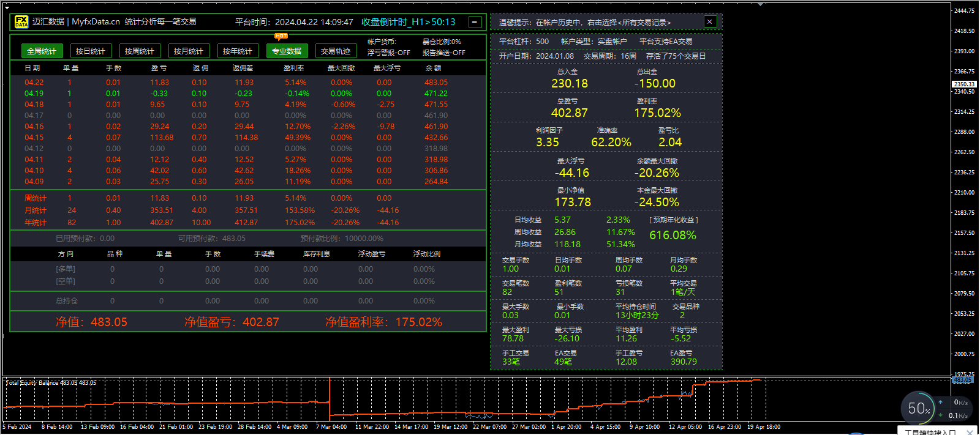The image size is (980, 435).
Task: Select the 04.15 date row
Action: (x=248, y=138)
